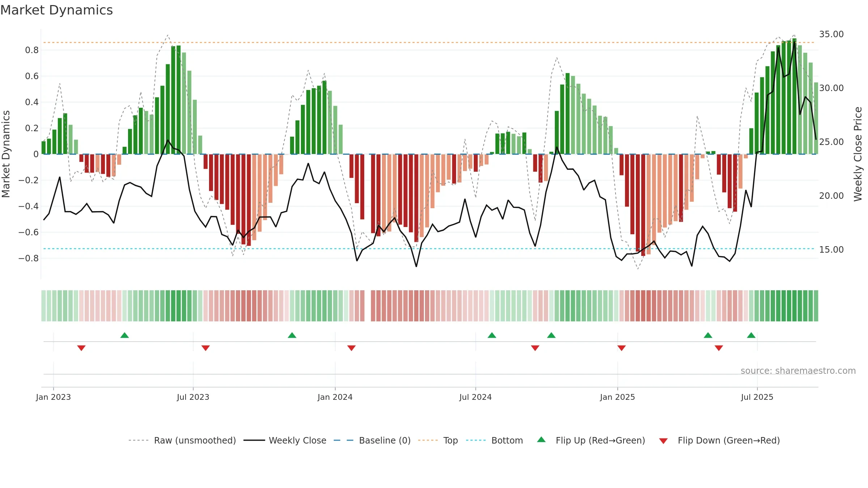Select the green flip-up marker before Jul 2025
This screenshot has width=868, height=488.
[751, 335]
